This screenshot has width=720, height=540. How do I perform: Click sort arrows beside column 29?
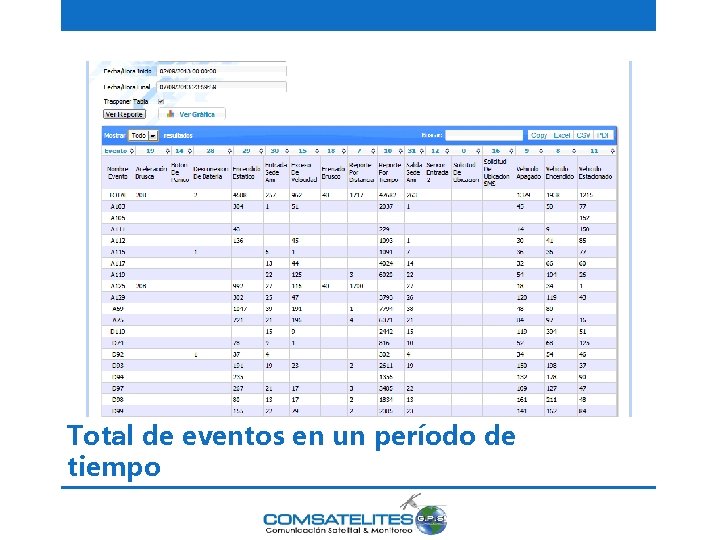[261, 151]
